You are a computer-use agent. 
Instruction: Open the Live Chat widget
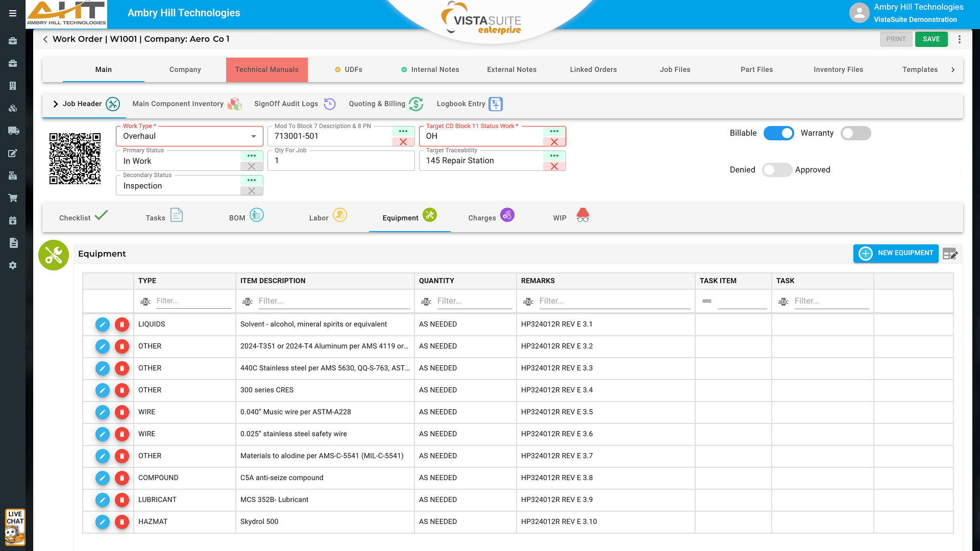[15, 527]
